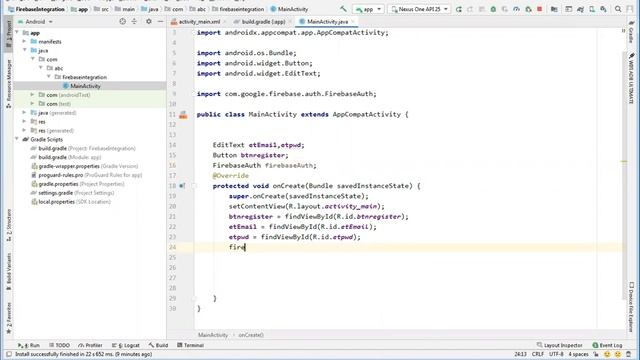Open the Nexus One API 25 device dropdown
The height and width of the screenshot is (360, 640).
[419, 9]
